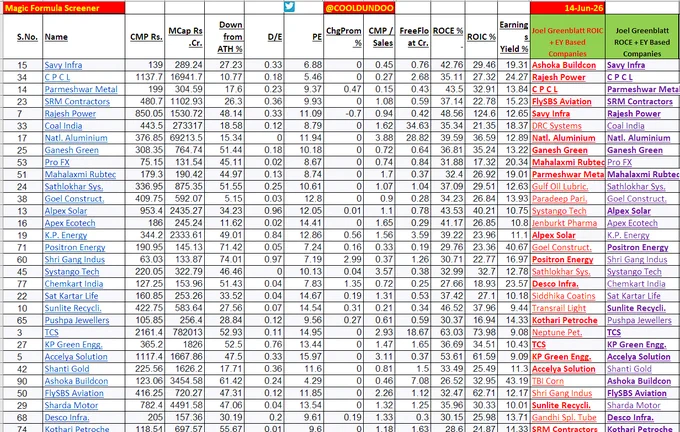Open Accelya Solution link in Name column
Viewport: 680px width, 432px height.
(76, 357)
